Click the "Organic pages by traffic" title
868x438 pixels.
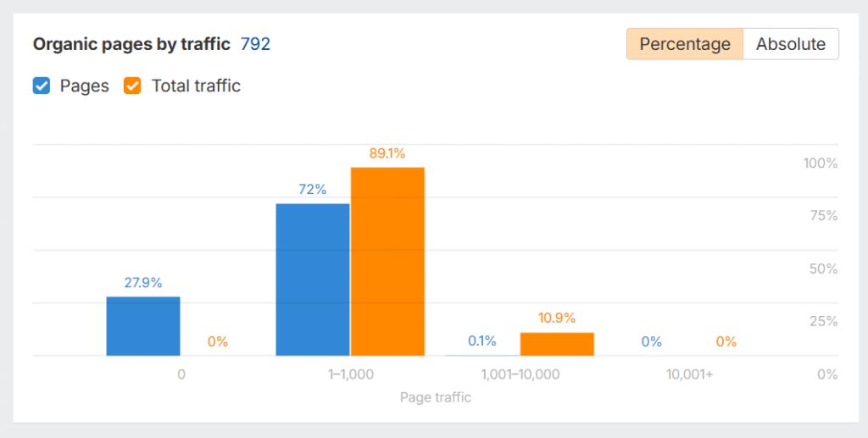tap(131, 44)
